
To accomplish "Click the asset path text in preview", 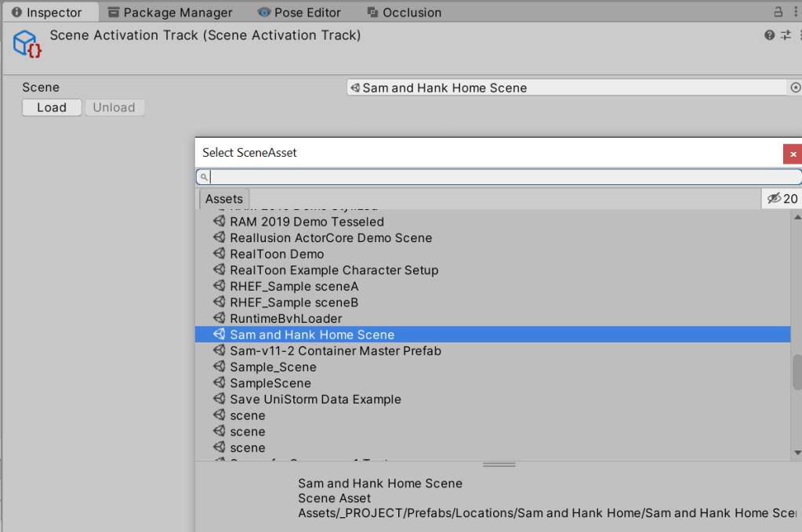I will point(547,513).
